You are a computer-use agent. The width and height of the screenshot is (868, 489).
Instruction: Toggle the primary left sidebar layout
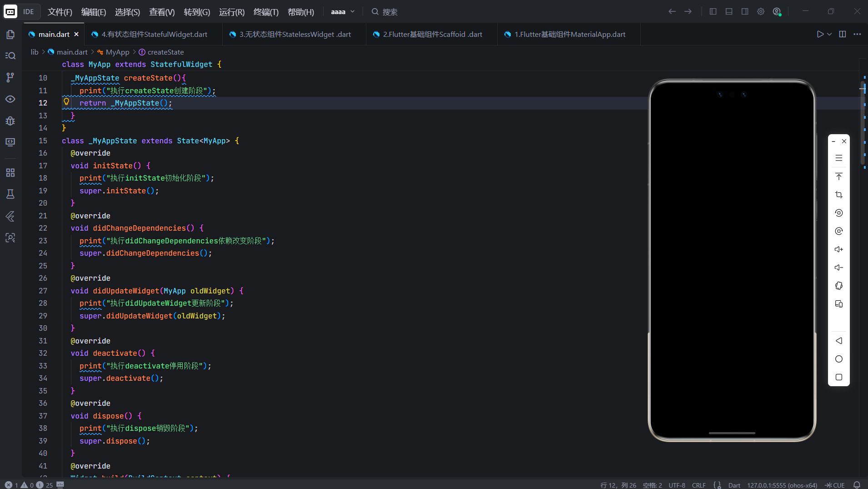pos(713,12)
